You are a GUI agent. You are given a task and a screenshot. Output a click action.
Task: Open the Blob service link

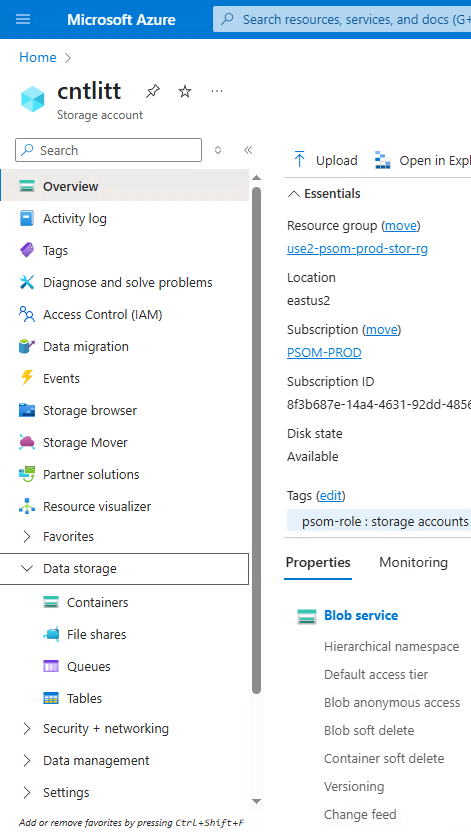click(x=361, y=616)
